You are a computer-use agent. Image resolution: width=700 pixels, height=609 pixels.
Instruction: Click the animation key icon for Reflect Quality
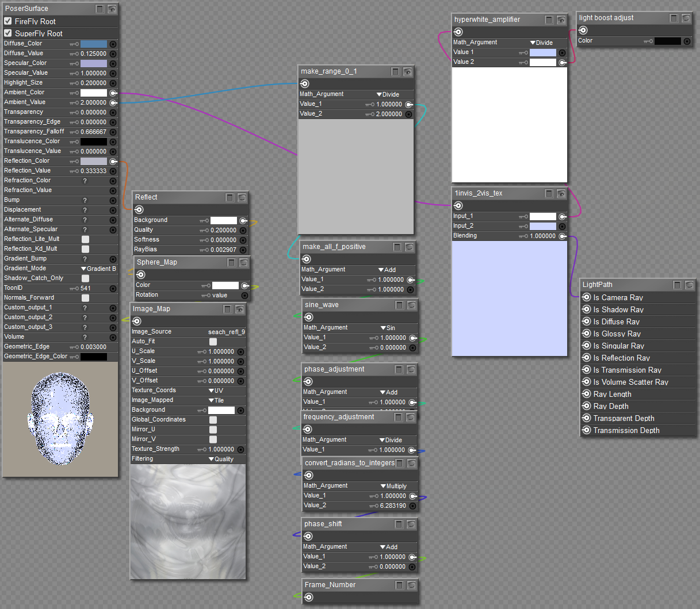[204, 231]
